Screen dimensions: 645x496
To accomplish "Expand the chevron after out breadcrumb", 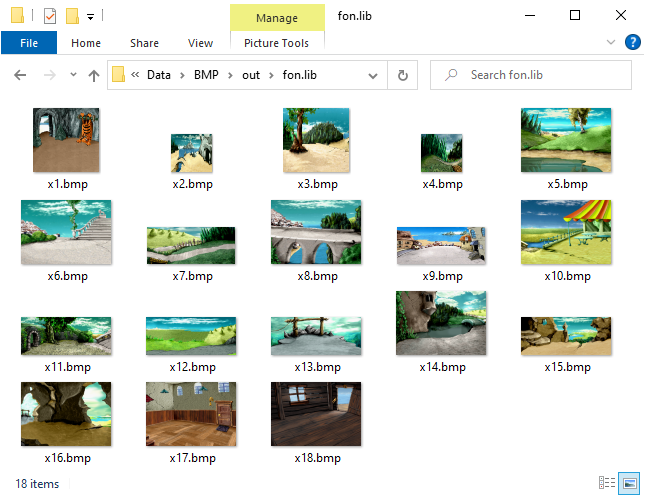I will coord(271,75).
